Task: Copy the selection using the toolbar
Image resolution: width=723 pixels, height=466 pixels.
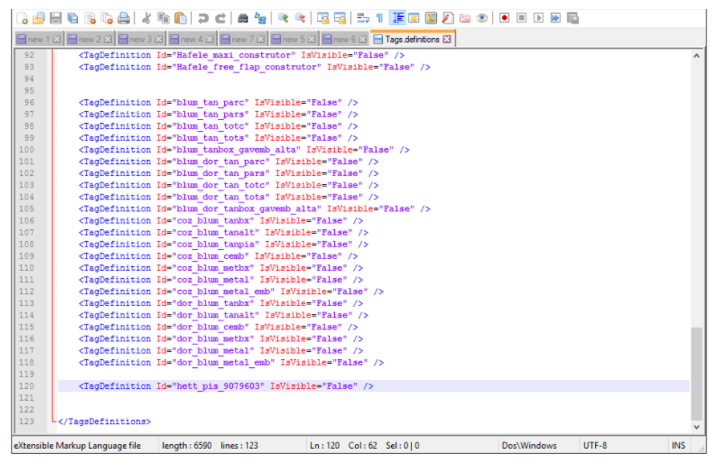Action: pos(163,18)
